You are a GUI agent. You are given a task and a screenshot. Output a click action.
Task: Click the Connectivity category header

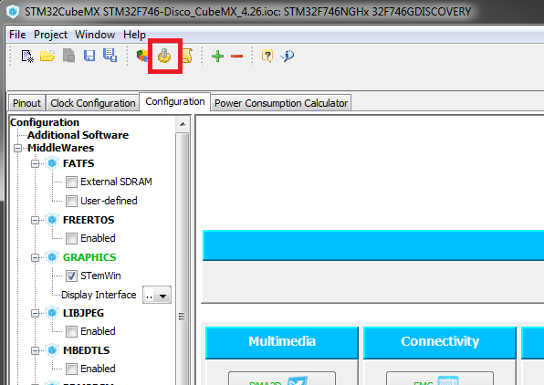440,342
